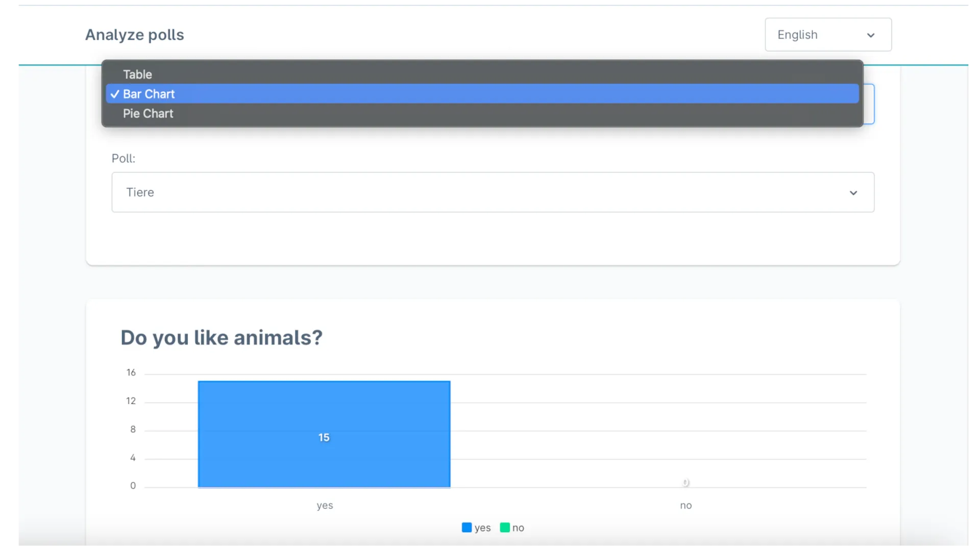
Task: Click the yes axis label
Action: [325, 506]
